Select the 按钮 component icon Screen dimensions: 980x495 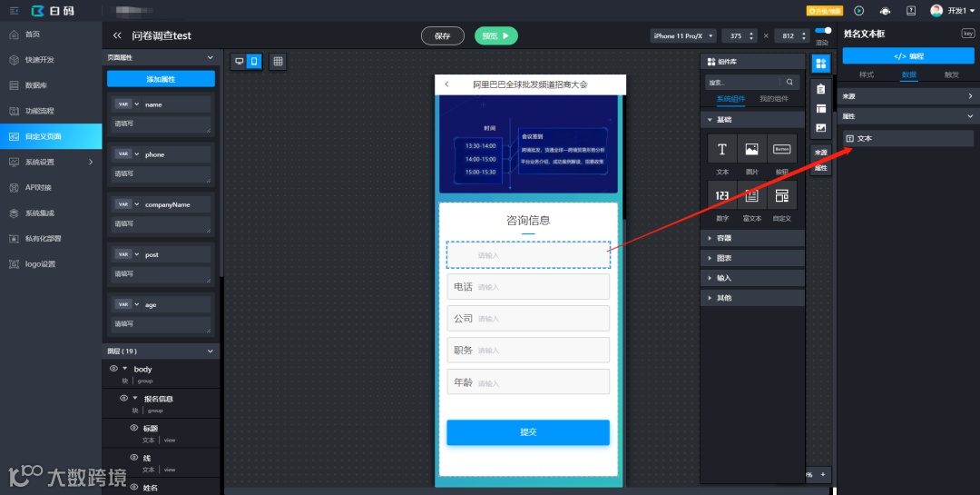[x=782, y=149]
